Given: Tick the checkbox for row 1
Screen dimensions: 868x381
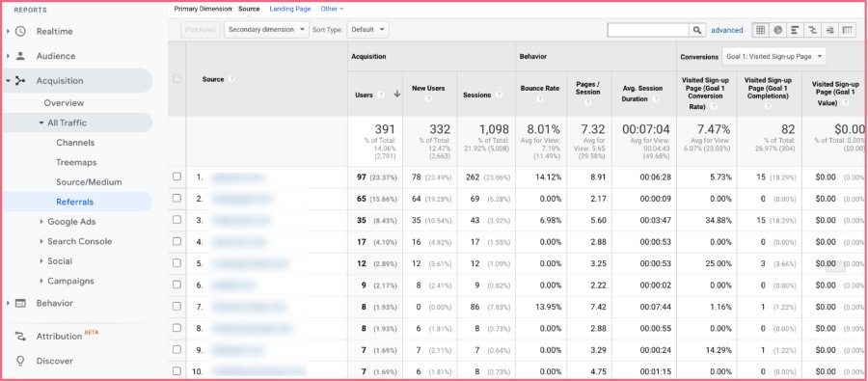Looking at the screenshot, I should click(176, 177).
